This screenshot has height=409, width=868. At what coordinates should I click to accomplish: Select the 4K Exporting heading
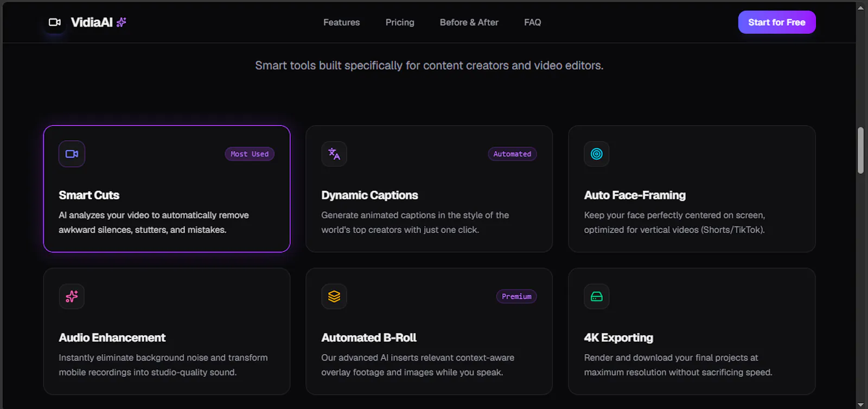click(618, 337)
